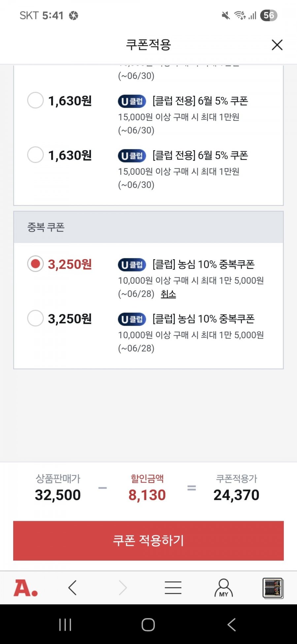The image size is (297, 644).
Task: Select second 1,630원 6월 5% coupon
Action: pos(35,155)
